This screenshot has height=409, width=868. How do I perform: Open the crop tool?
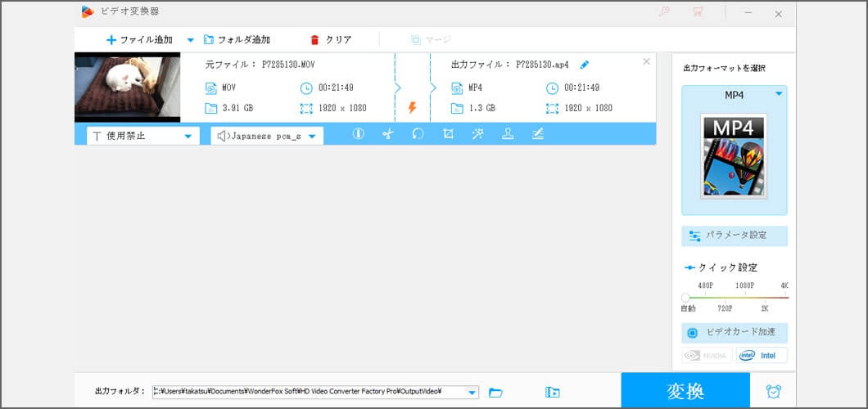tap(448, 135)
